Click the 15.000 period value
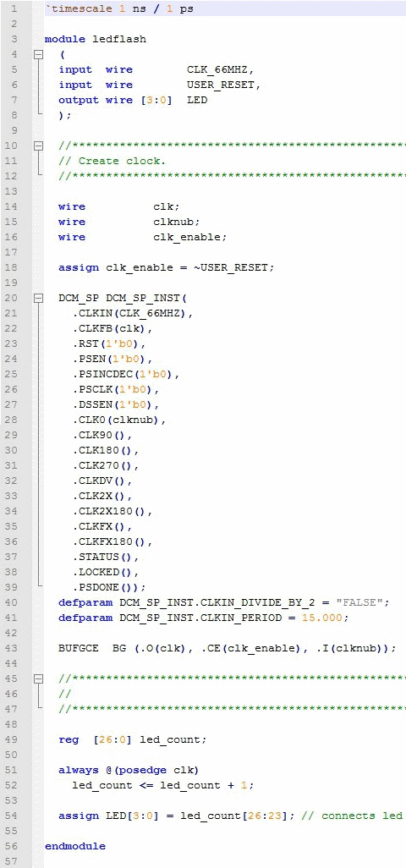The height and width of the screenshot is (868, 406). (322, 618)
